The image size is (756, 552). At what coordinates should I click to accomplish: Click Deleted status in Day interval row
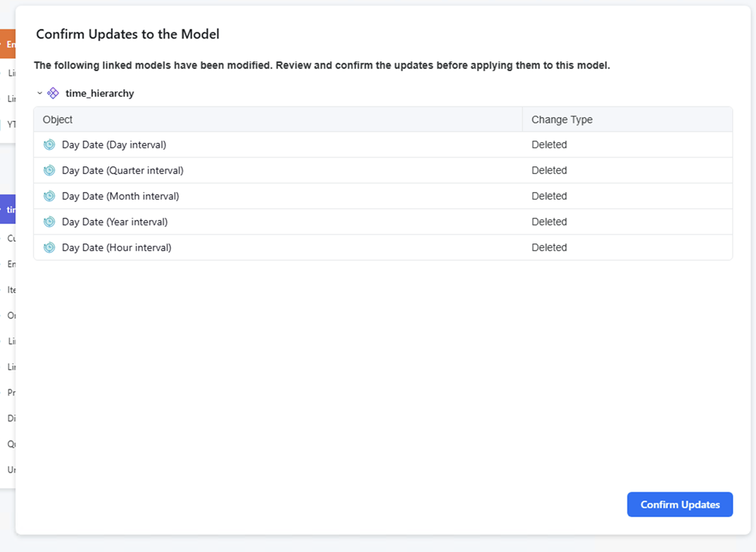(549, 144)
